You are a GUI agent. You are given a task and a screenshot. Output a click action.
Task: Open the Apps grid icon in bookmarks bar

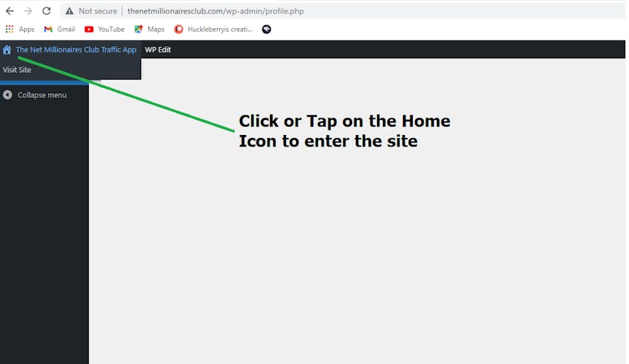point(9,29)
